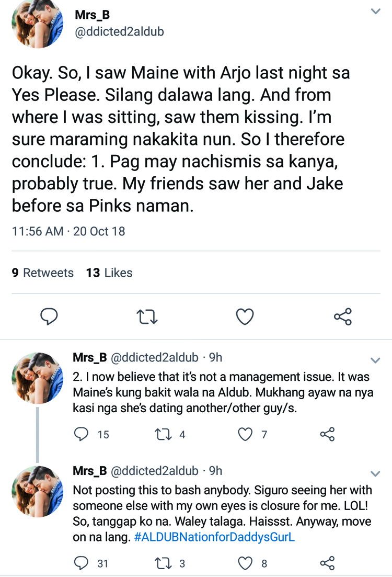View the 9 Retweets list
The image size is (392, 577).
click(43, 273)
